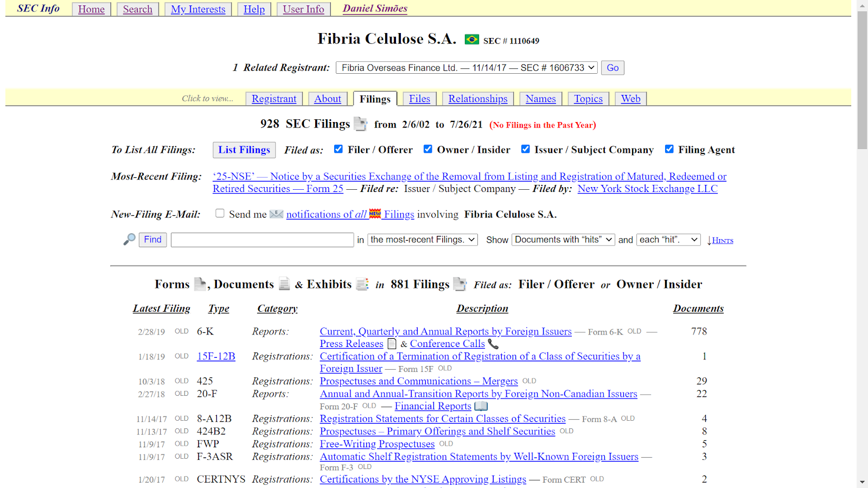The height and width of the screenshot is (488, 868).
Task: Click the envelope notification icon
Action: click(277, 214)
